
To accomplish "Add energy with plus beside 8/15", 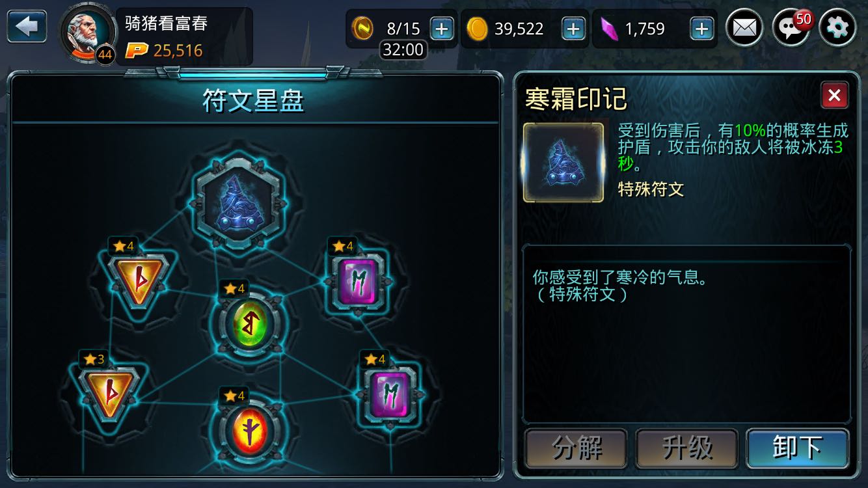I will [x=442, y=29].
